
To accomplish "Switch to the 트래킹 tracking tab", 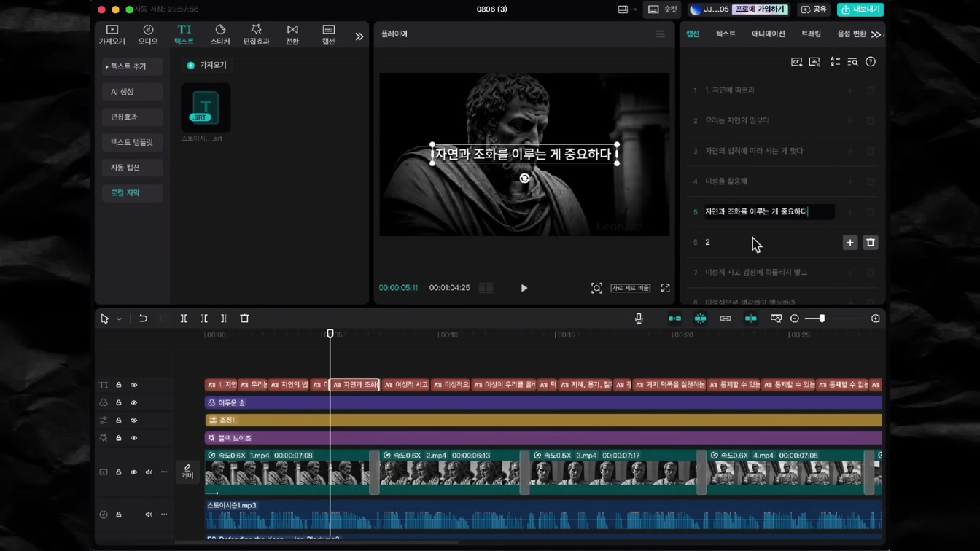I will 811,34.
